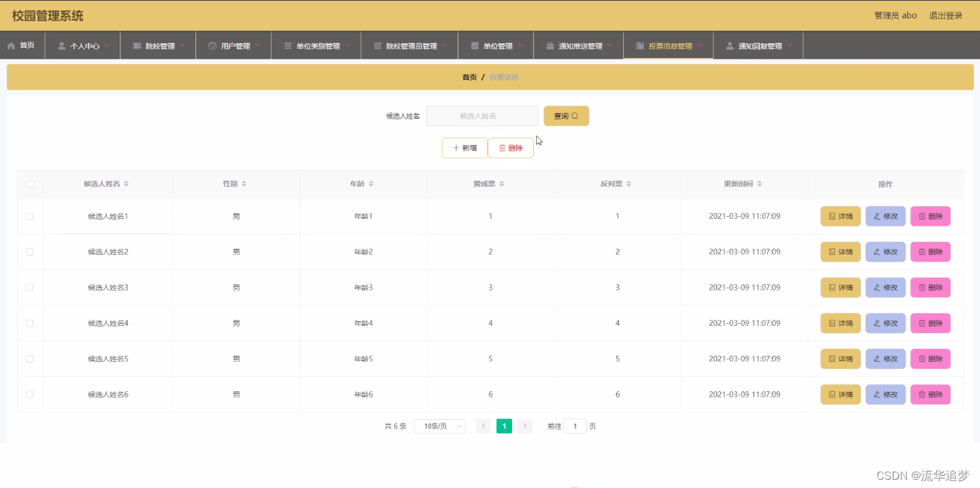
Task: Open the 投票信息管理 menu
Action: 668,46
